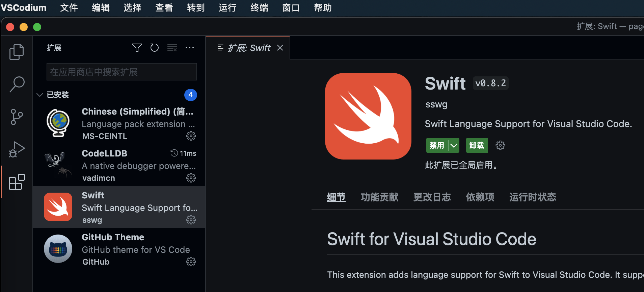This screenshot has height=292, width=644.
Task: Click the extension marketplace search field
Action: pos(122,72)
